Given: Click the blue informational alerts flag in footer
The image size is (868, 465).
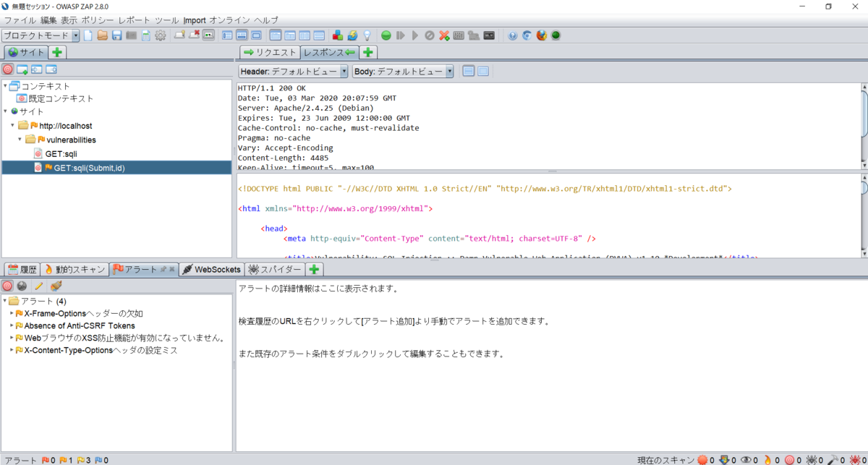Looking at the screenshot, I should tap(98, 460).
